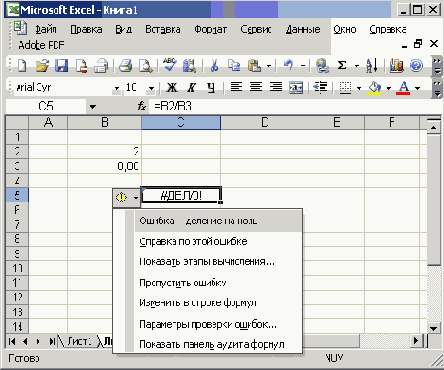Choose 'Изменить в строке формул'
444x370 pixels.
[x=218, y=303]
